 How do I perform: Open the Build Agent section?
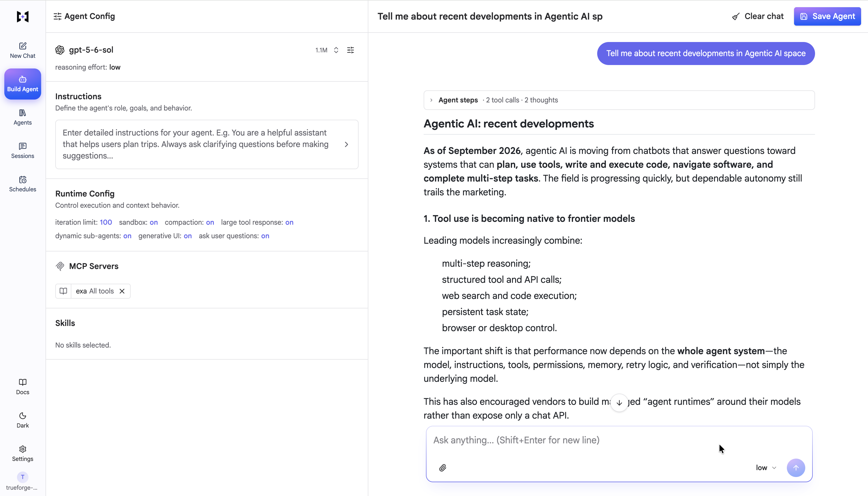point(22,84)
